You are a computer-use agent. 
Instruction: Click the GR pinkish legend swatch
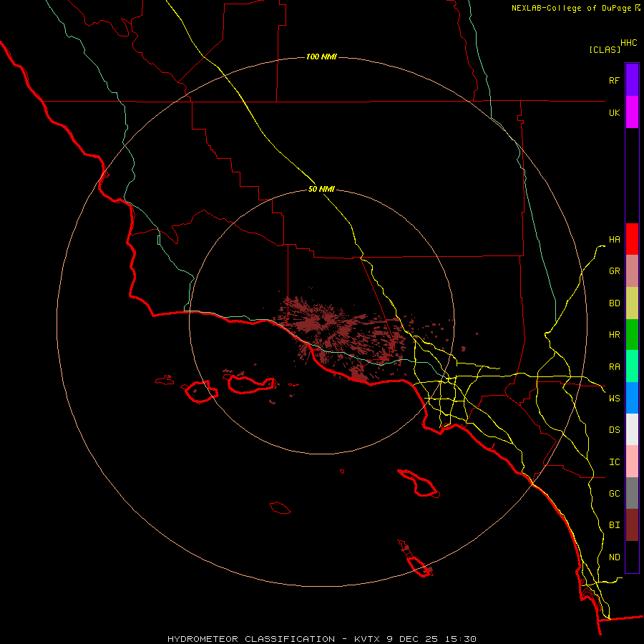tap(632, 271)
